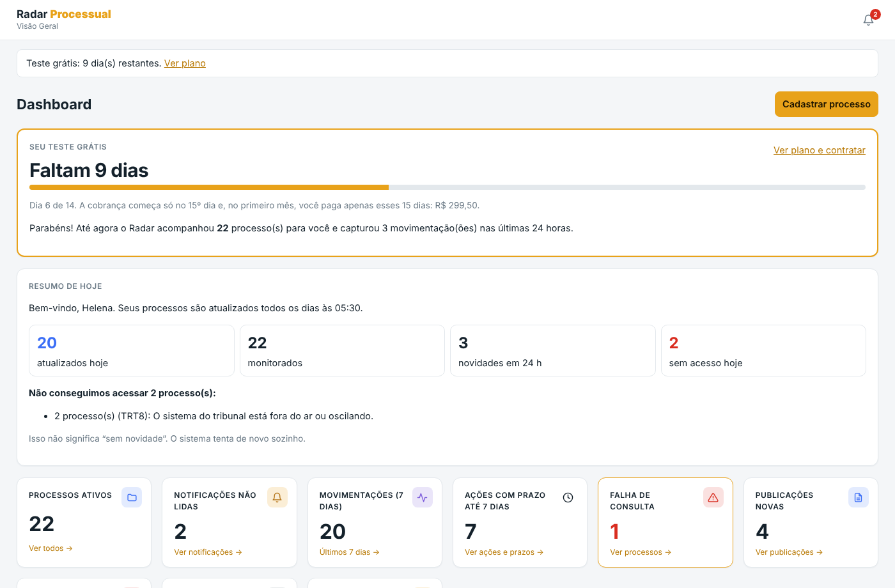Screen dimensions: 895x588
Task: Click the Faltam 9 dias heading
Action: [x=89, y=171]
